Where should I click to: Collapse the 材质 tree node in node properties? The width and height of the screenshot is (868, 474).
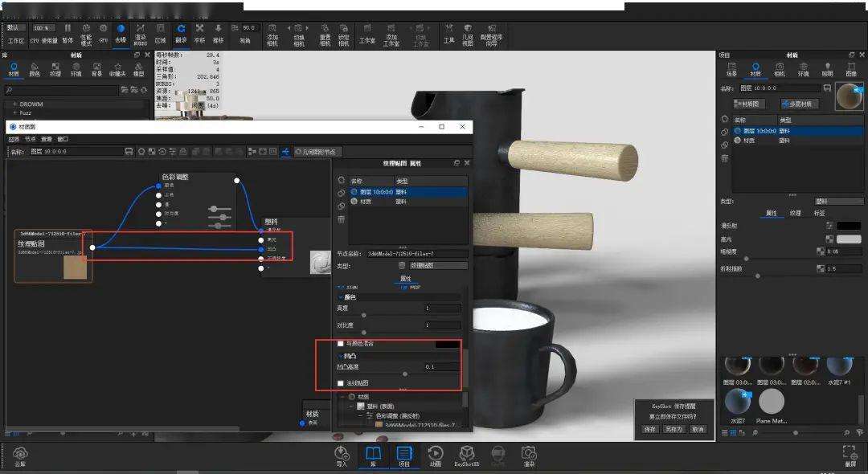pyautogui.click(x=344, y=397)
